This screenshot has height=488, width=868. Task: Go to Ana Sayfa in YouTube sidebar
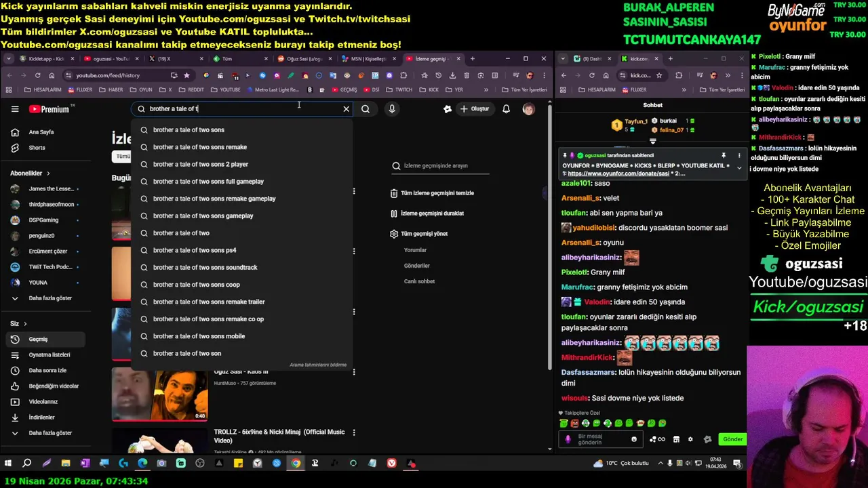pos(45,132)
